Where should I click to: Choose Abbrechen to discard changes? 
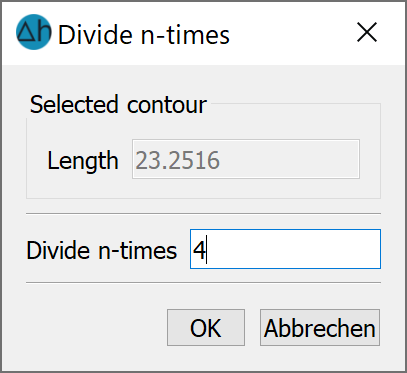coord(320,327)
